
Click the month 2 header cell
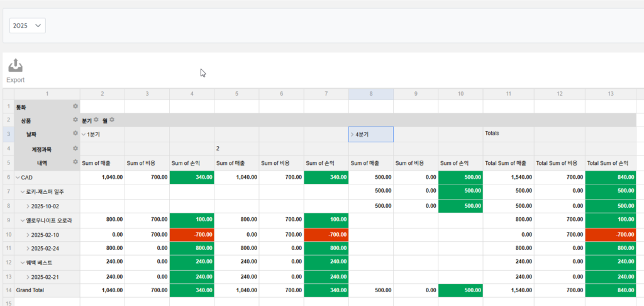click(x=236, y=149)
